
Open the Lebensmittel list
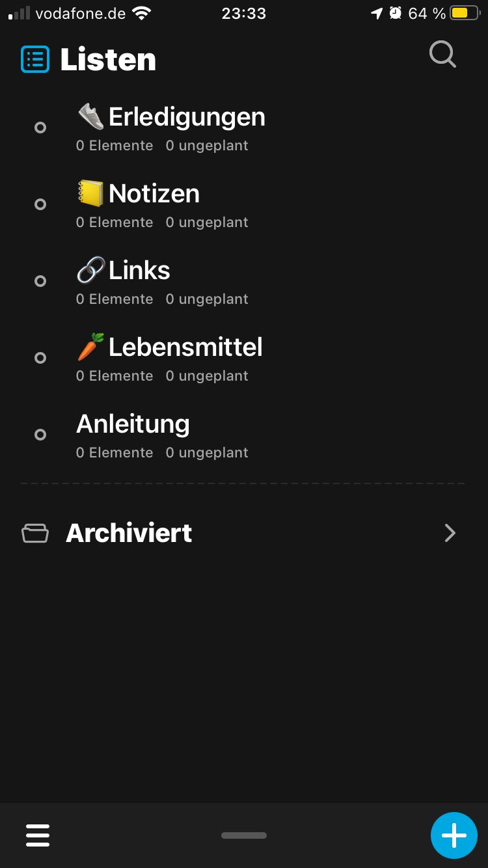tap(185, 347)
